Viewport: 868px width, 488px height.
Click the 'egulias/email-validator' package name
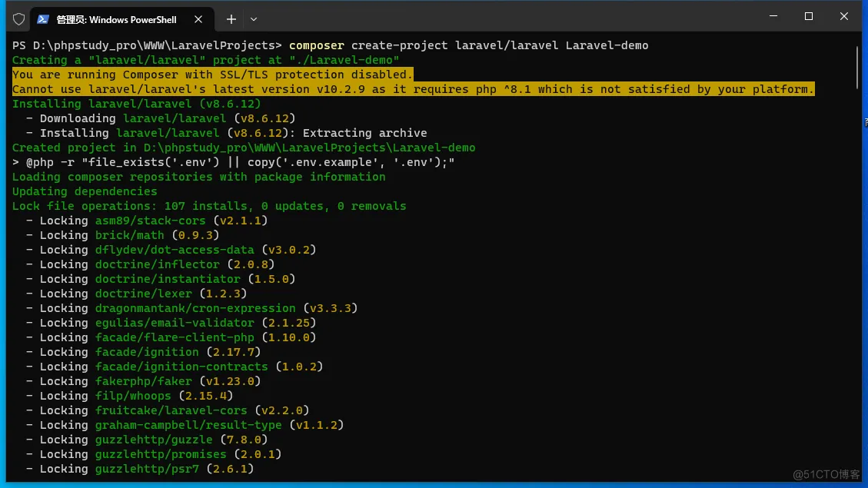pos(175,323)
